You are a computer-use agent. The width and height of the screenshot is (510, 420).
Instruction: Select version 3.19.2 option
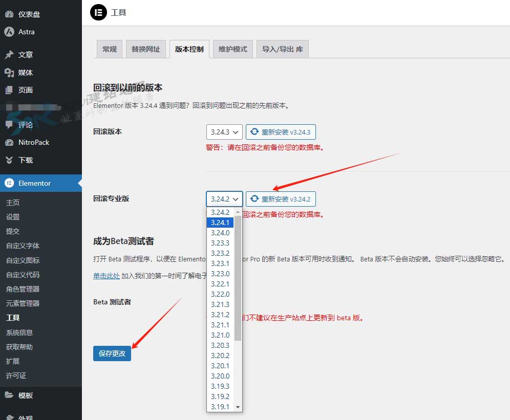[220, 396]
